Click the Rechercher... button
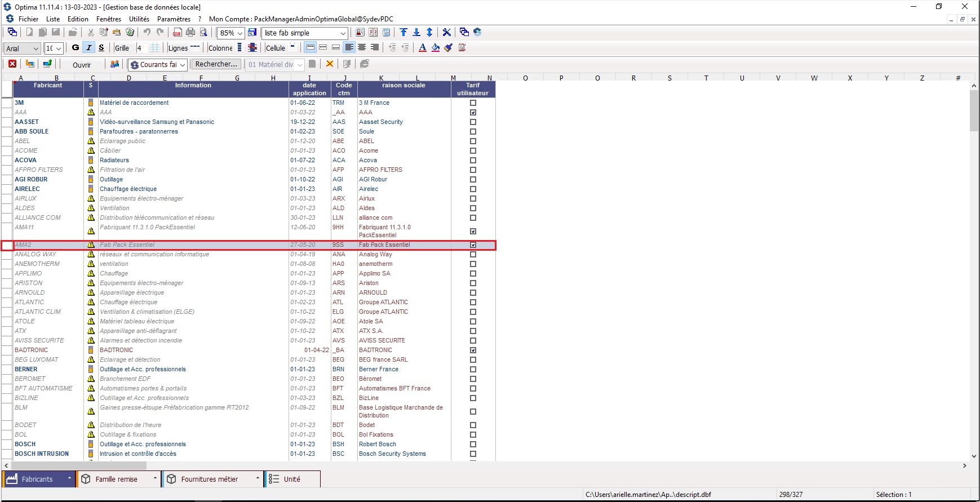The width and height of the screenshot is (980, 502). pos(216,64)
